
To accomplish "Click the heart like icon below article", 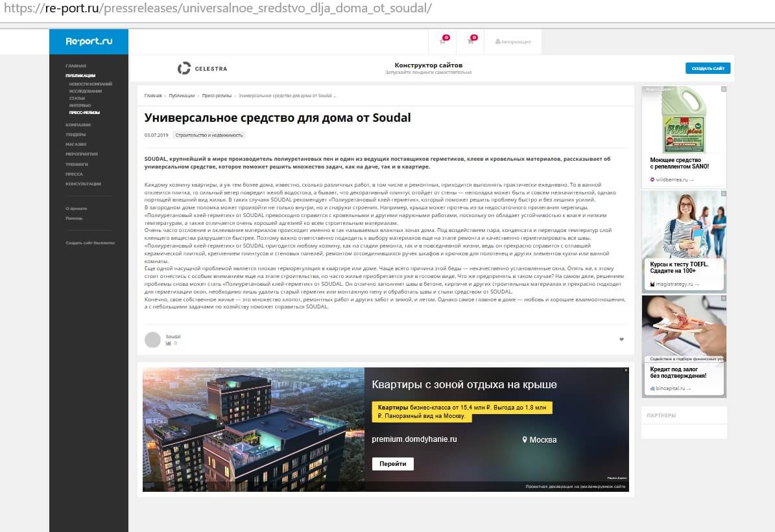I will [621, 340].
